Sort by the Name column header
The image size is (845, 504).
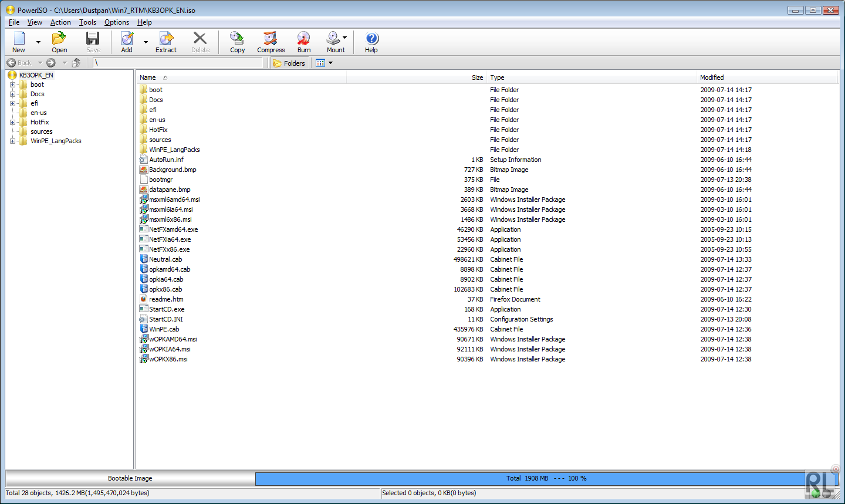tap(242, 77)
